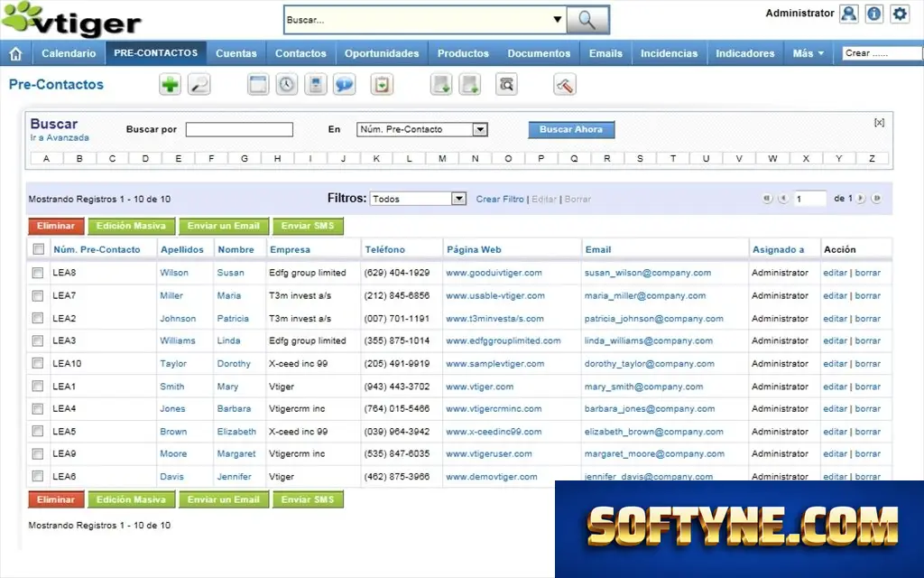Check the box for LEA5 Brown row

pos(38,431)
